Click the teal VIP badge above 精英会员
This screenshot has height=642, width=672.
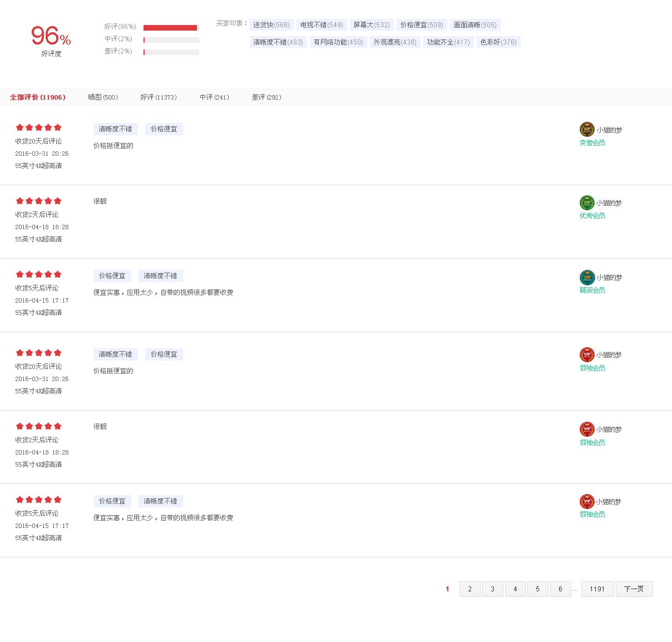[x=587, y=277]
